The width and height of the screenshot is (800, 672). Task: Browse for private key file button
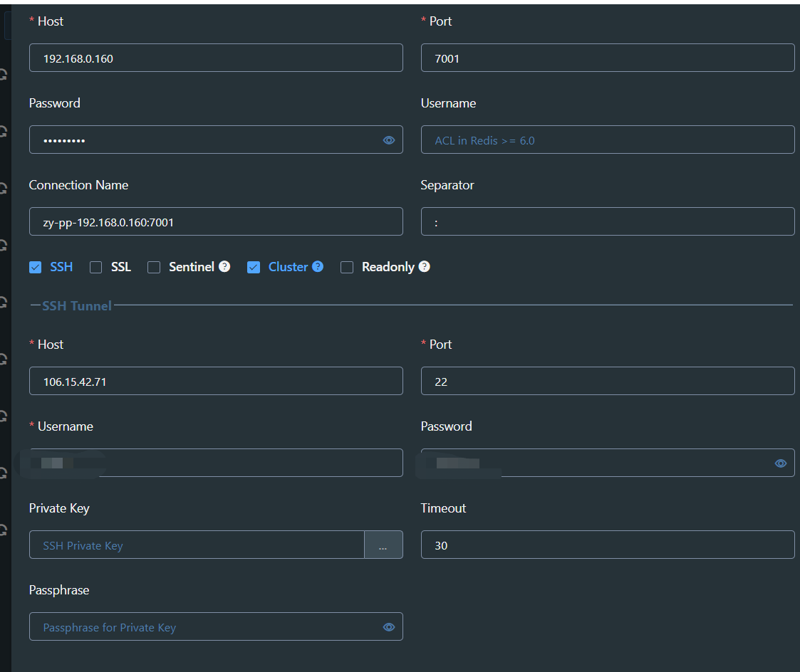pos(383,545)
